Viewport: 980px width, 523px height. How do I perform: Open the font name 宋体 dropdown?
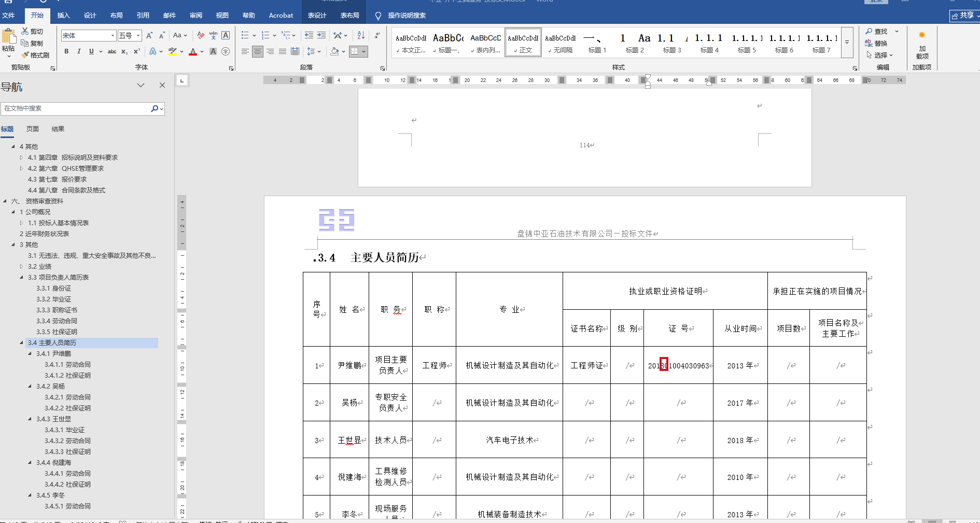pyautogui.click(x=113, y=35)
